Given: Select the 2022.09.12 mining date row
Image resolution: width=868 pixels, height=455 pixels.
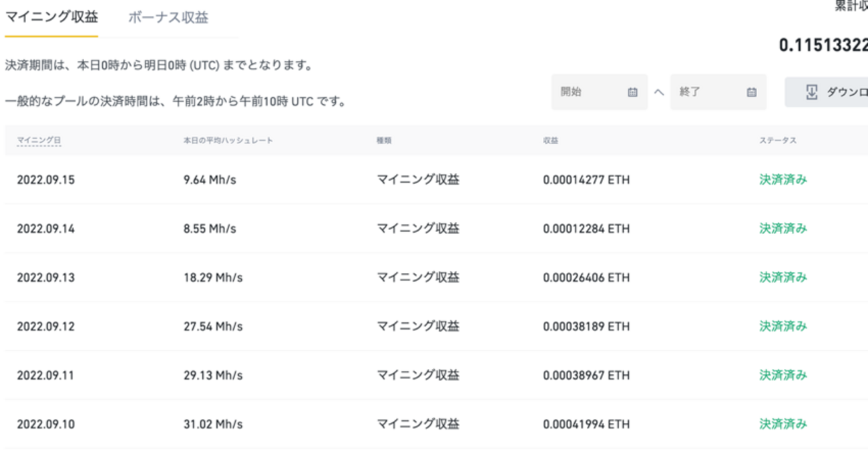Looking at the screenshot, I should click(x=45, y=326).
